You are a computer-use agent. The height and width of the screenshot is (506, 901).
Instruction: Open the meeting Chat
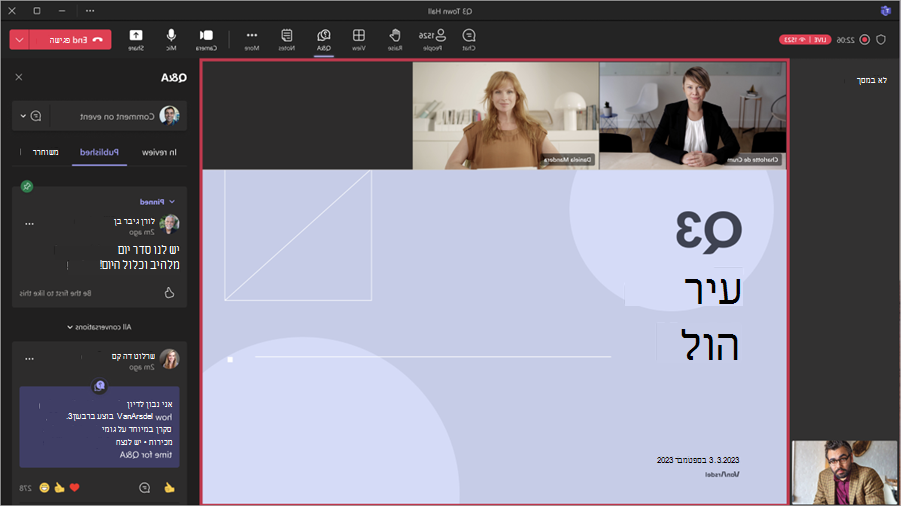(x=469, y=40)
